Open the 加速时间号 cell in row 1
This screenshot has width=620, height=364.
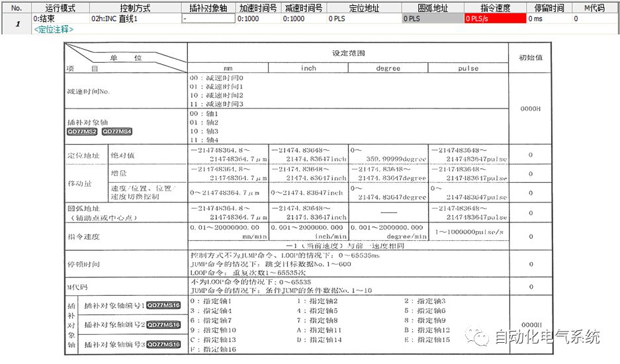click(x=258, y=19)
